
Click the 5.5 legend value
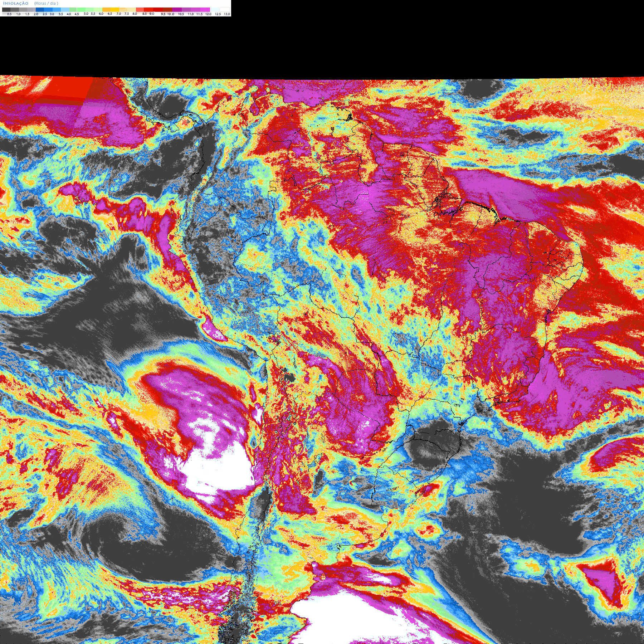(x=93, y=14)
